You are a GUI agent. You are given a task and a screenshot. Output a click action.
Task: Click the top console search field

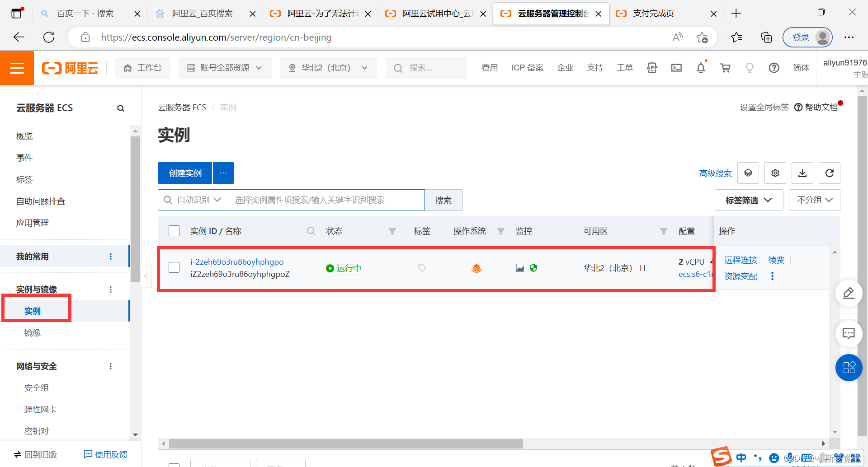point(426,68)
